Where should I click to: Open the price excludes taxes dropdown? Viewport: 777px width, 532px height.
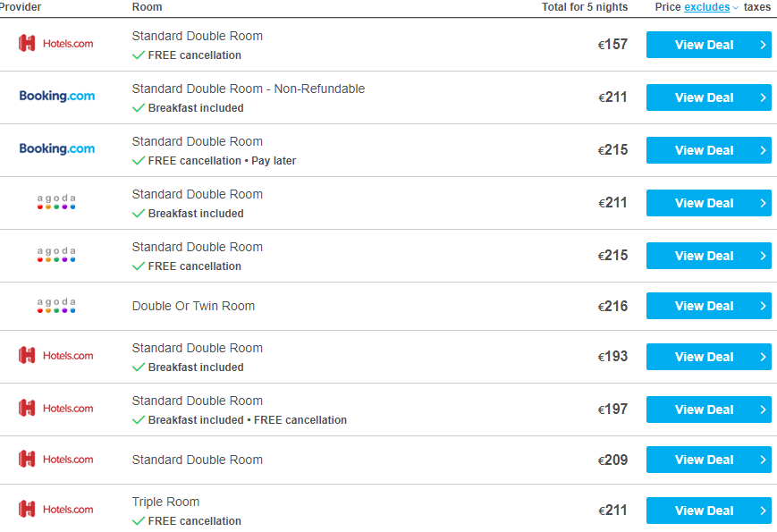coord(711,7)
